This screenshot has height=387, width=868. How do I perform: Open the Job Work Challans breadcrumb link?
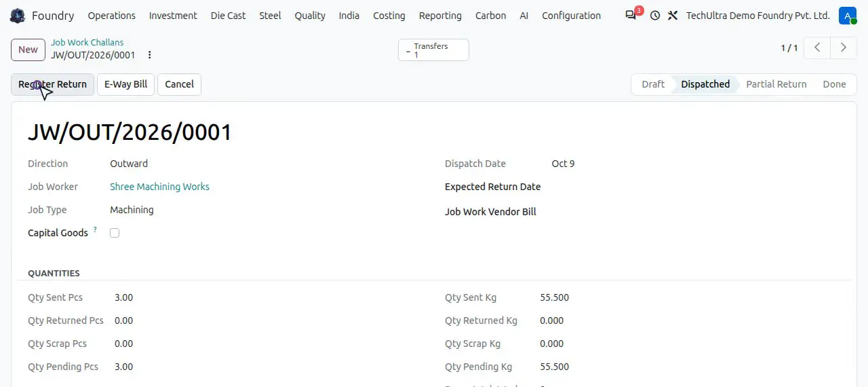(x=87, y=42)
